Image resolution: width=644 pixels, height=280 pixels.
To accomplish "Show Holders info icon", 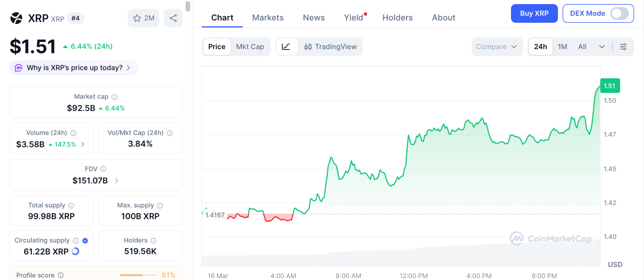I will point(153,241).
